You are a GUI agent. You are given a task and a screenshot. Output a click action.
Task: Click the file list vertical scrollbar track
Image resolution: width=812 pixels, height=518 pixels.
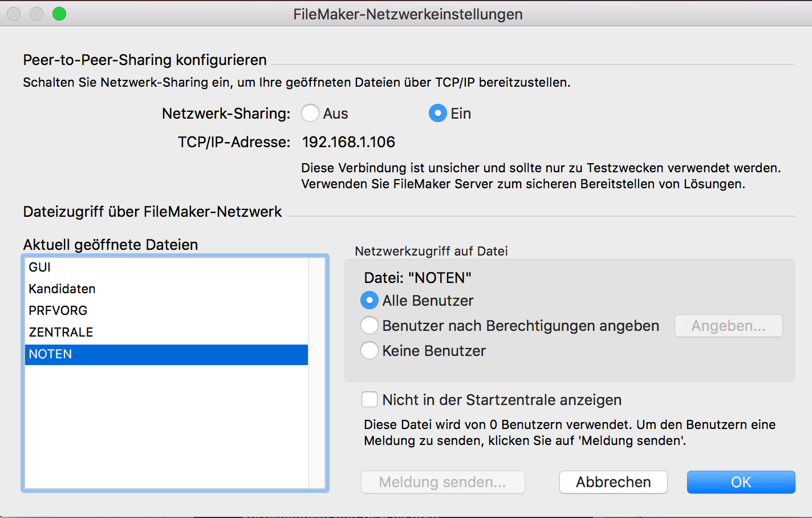tap(316, 373)
